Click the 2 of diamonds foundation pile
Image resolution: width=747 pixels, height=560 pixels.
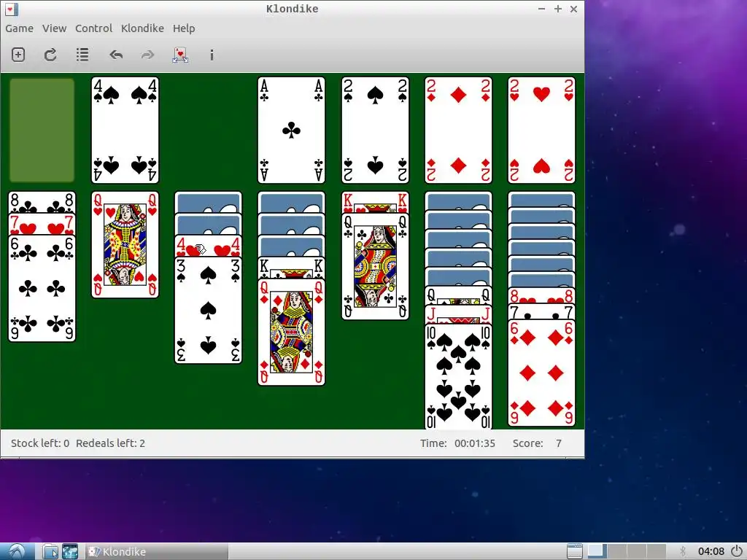point(458,130)
